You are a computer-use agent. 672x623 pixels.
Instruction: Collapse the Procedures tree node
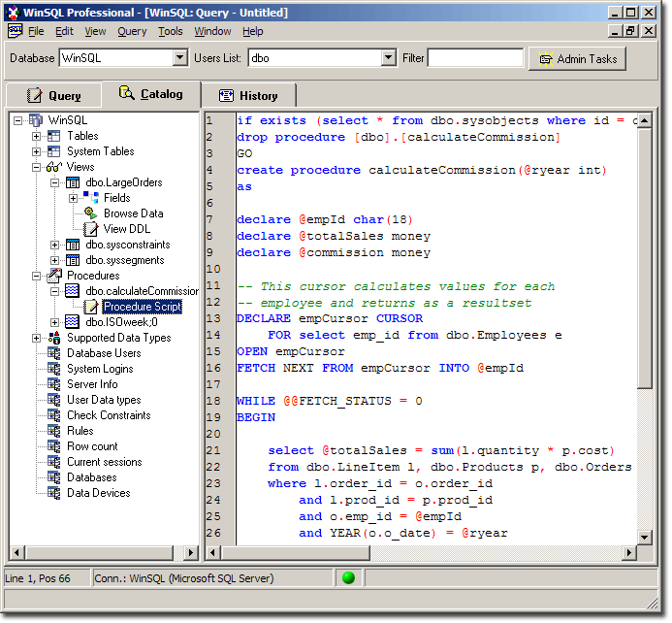pyautogui.click(x=36, y=277)
